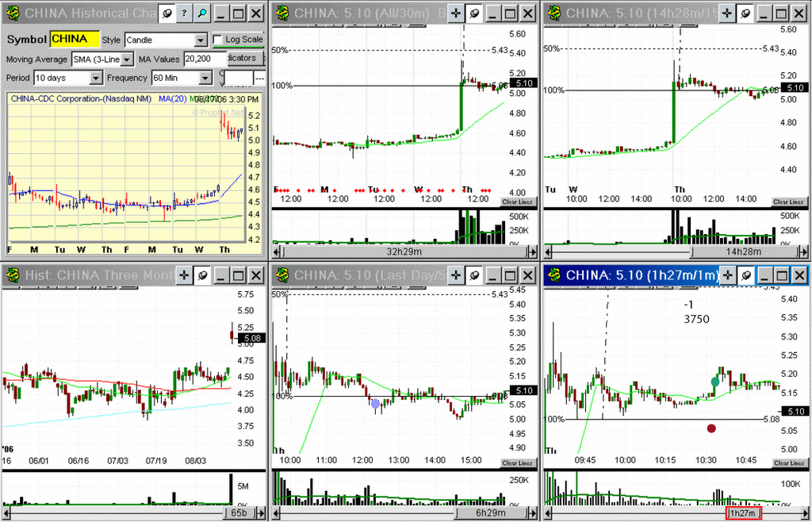Click the crosshair icon in Hist Three Month window
Screen dimensions: 812x522
pos(184,275)
